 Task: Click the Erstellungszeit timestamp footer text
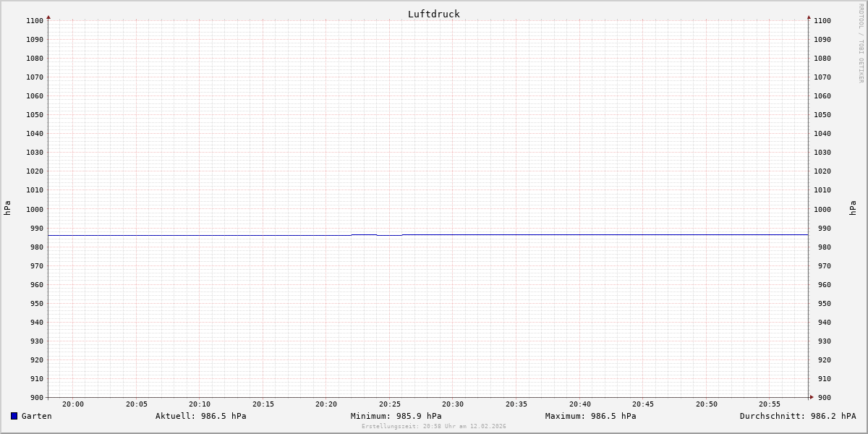click(433, 426)
